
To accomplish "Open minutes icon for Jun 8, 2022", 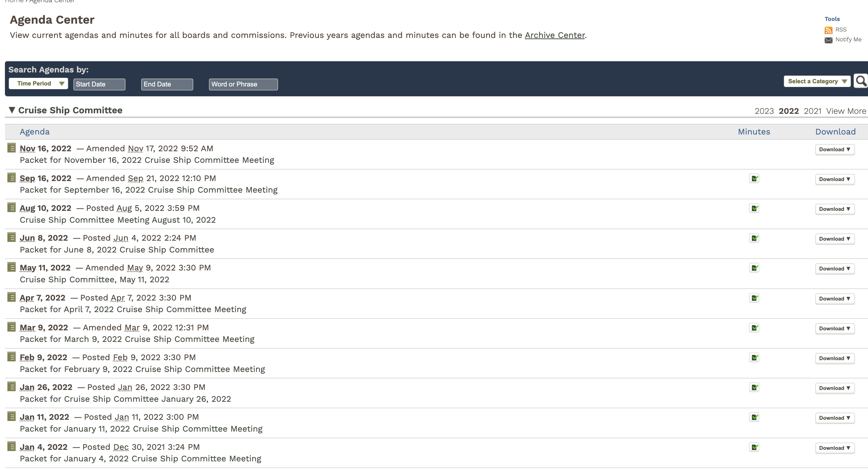I will [754, 238].
